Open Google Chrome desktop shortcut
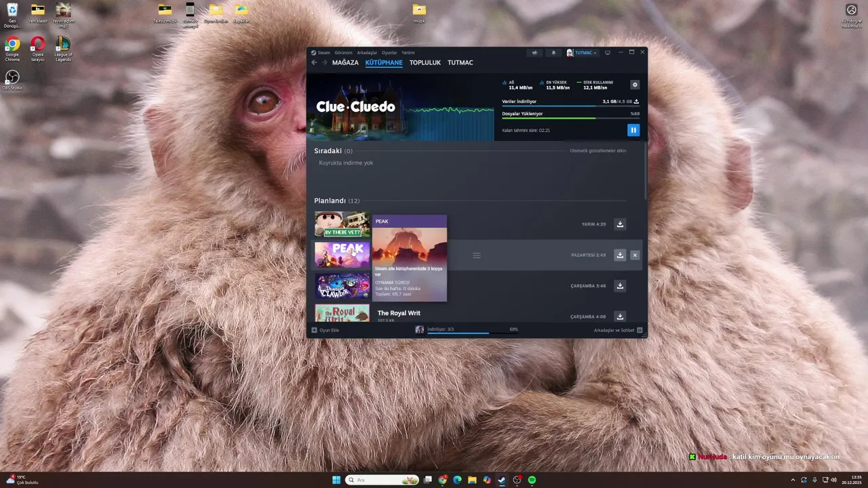868x488 pixels. pyautogui.click(x=12, y=49)
